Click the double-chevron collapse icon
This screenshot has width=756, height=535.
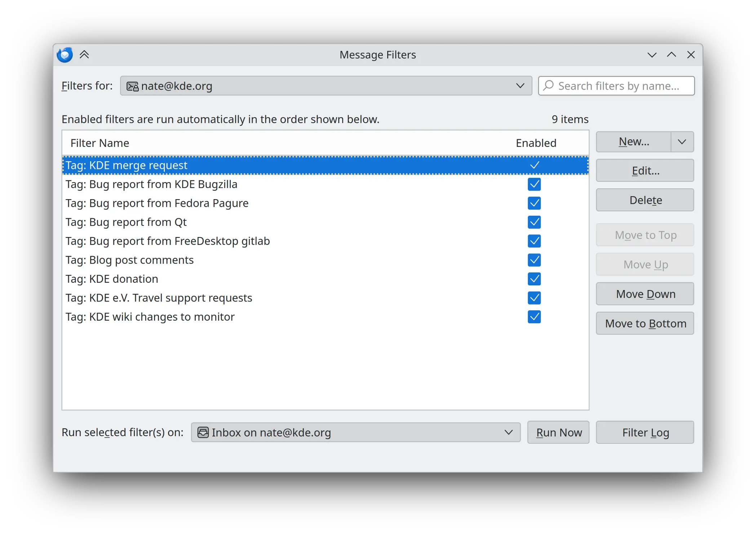(x=84, y=54)
